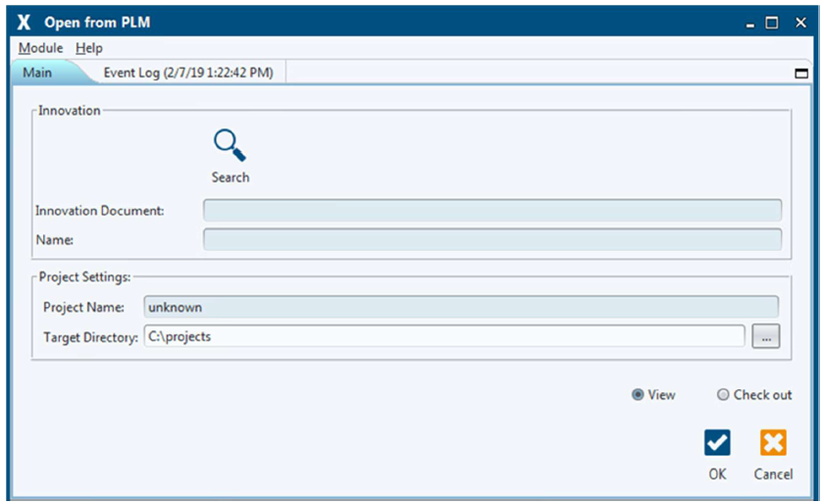Select the View radio button

(x=639, y=395)
